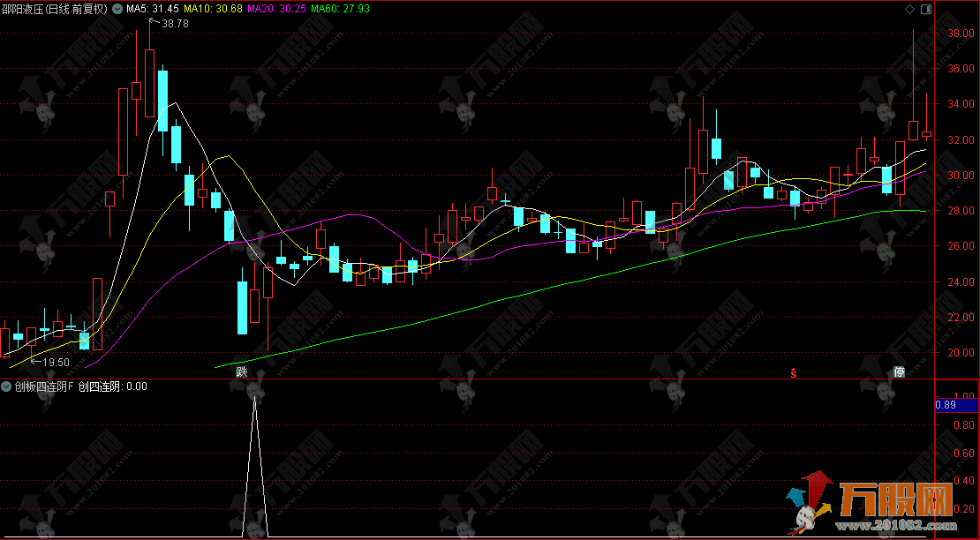
Task: Click the magenta MA20: 30.25 label
Action: [277, 9]
